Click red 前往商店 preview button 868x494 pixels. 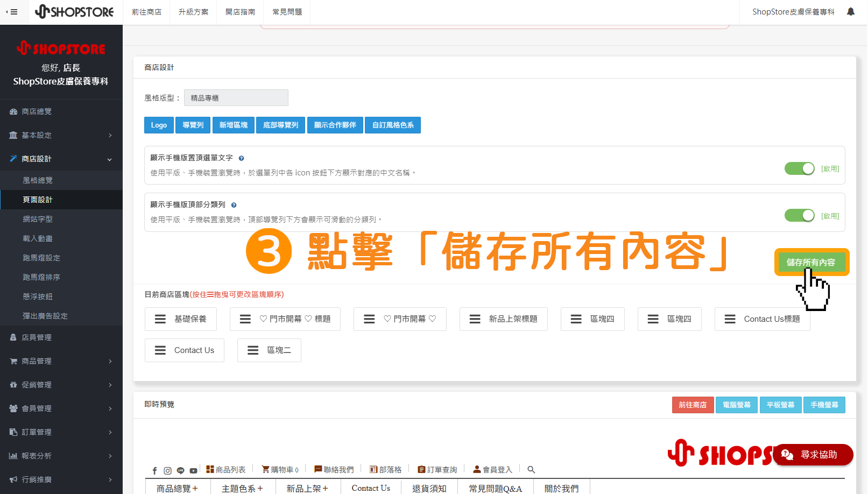click(x=693, y=405)
